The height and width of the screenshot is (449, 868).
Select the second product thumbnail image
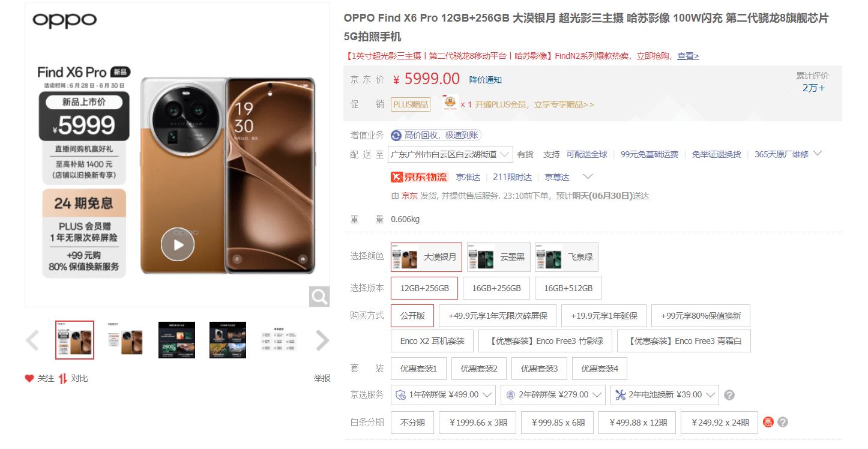pos(125,340)
